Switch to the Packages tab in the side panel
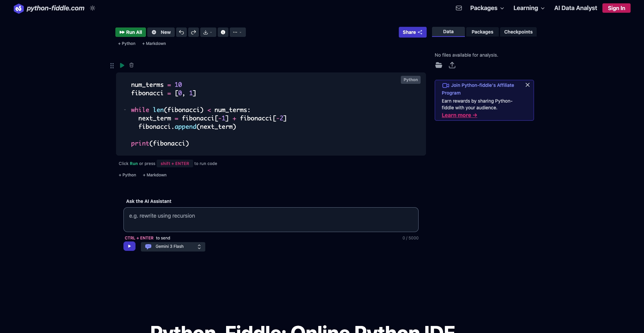This screenshot has height=333, width=644. pos(482,32)
